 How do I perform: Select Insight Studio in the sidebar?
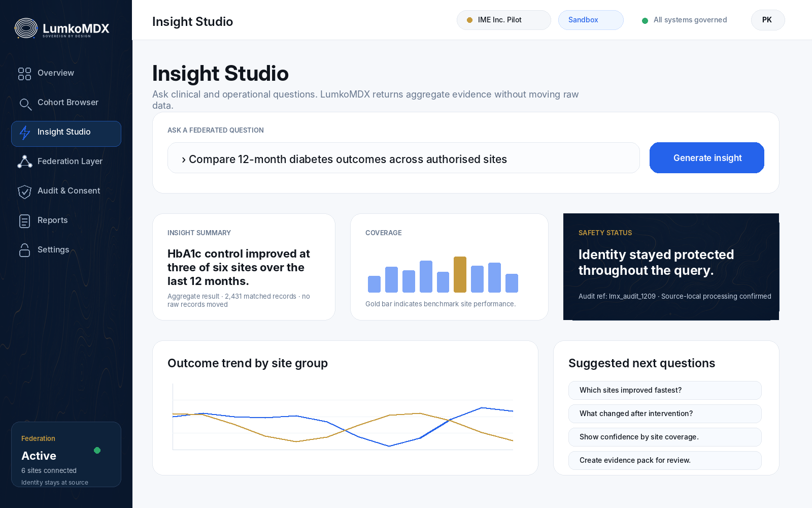pos(66,134)
